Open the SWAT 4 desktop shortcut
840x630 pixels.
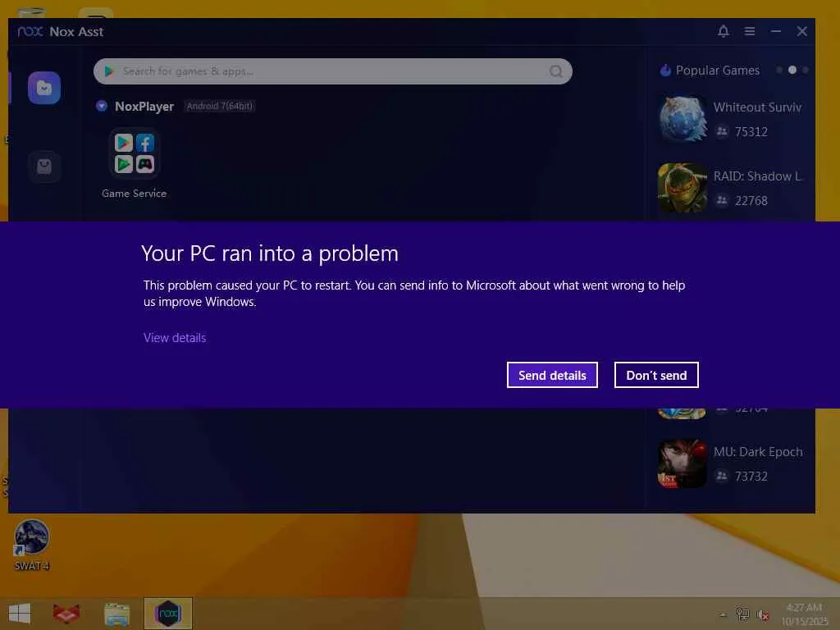tap(32, 545)
